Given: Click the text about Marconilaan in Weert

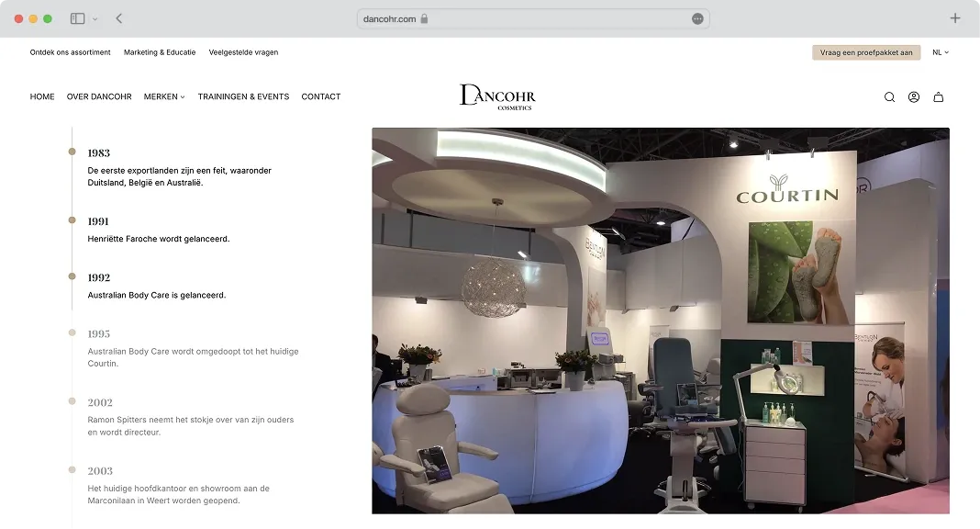Looking at the screenshot, I should pos(179,495).
